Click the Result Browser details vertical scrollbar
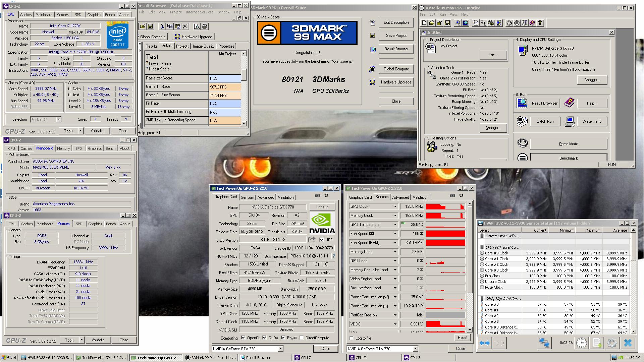 click(x=244, y=88)
